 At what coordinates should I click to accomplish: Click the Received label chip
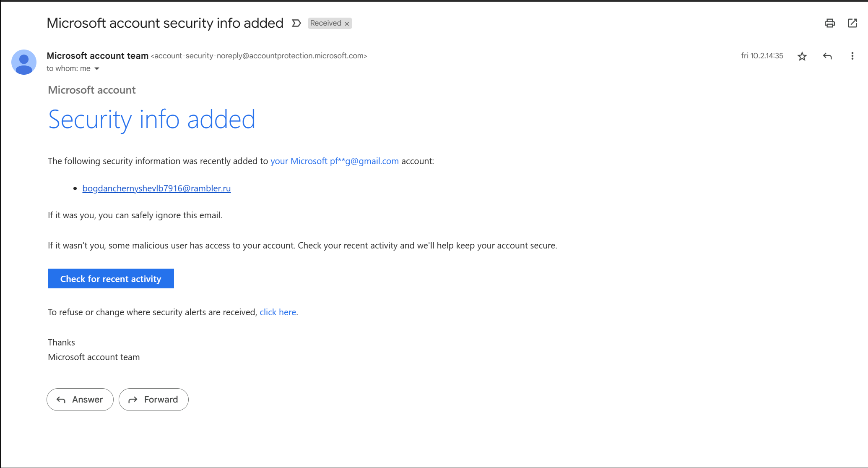(x=325, y=23)
